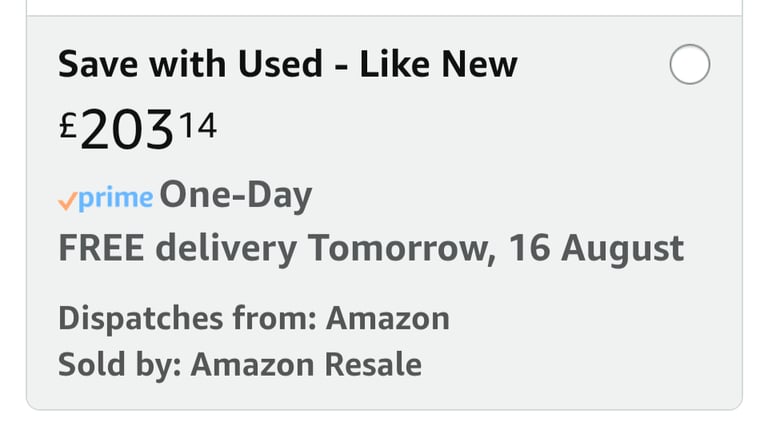Click the One-Day delivery label
The width and height of the screenshot is (768, 426).
pos(236,195)
